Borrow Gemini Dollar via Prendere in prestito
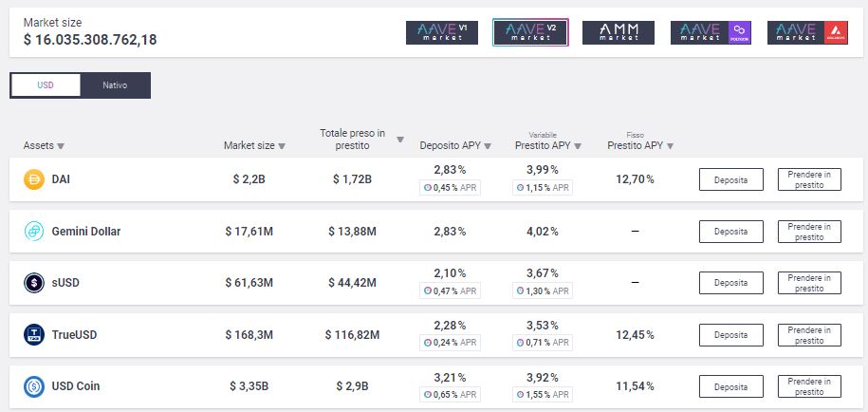868x412 pixels. pos(809,232)
